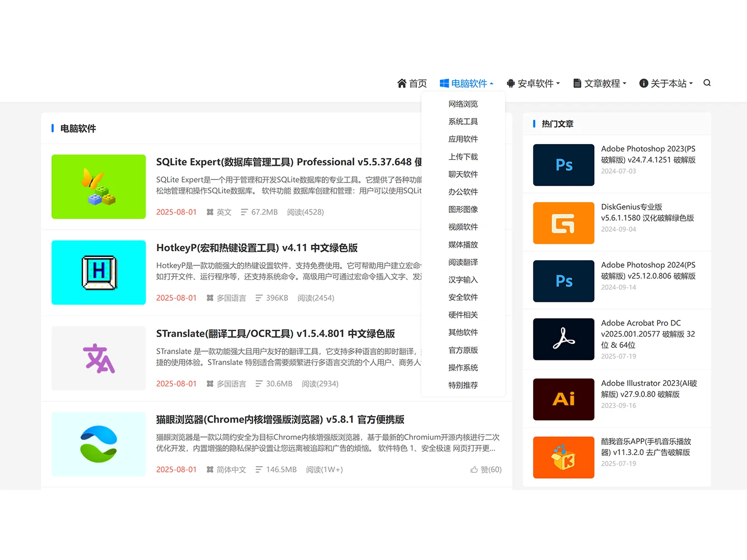Click the Photoshop 2023 Ps icon
Screen dimensions: 747x560
[x=563, y=165]
